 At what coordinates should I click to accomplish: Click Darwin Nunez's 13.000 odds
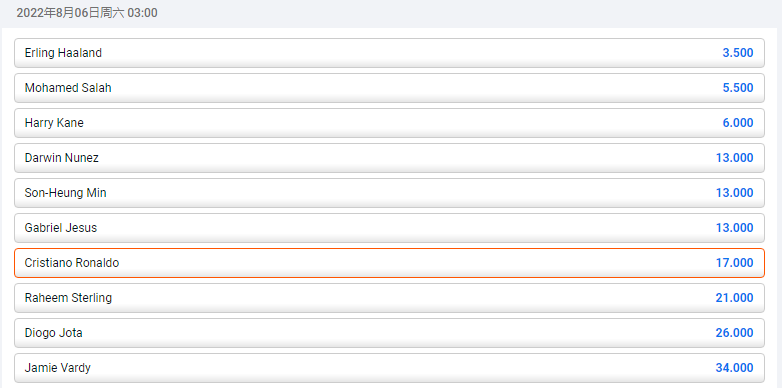pos(735,158)
